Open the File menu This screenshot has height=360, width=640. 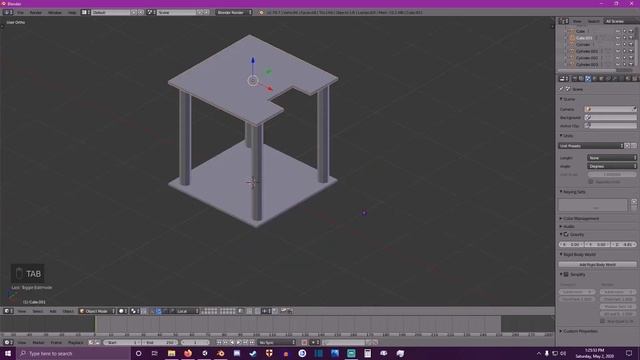point(20,13)
